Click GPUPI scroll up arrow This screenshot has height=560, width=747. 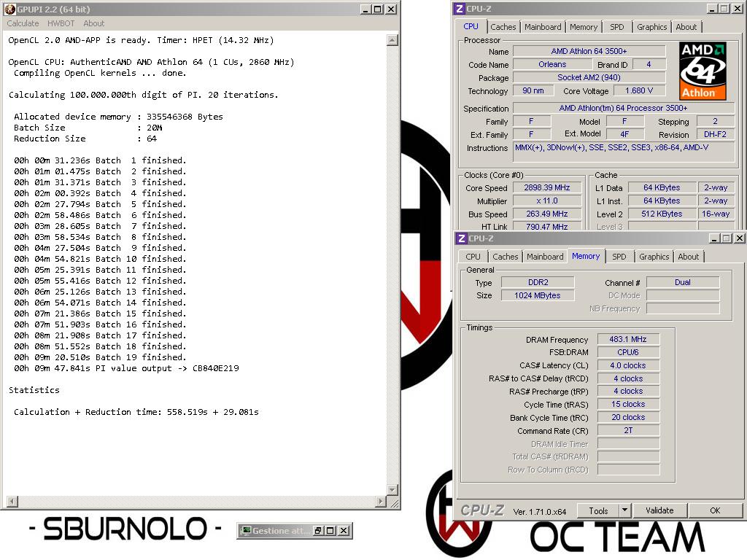(x=392, y=40)
